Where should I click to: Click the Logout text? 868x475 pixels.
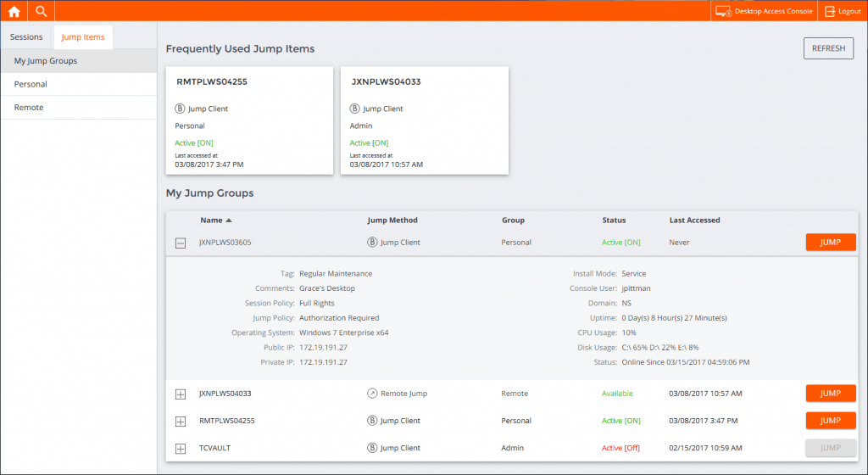849,11
